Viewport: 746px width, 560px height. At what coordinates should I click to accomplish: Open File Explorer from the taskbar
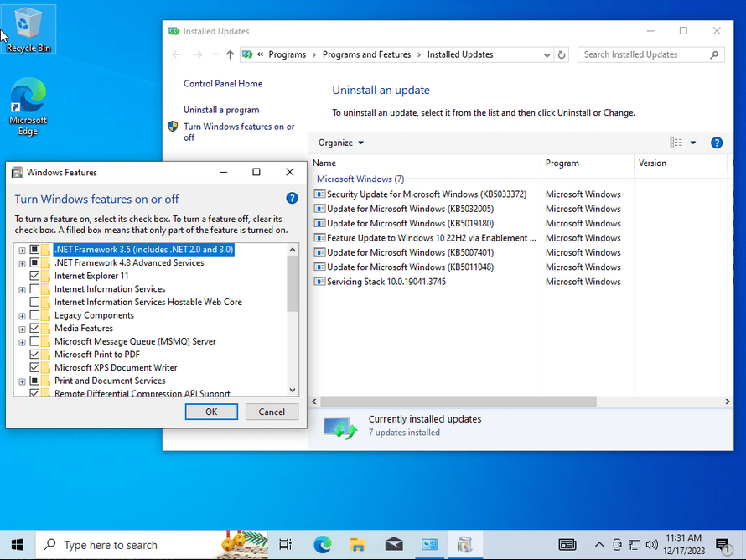358,544
